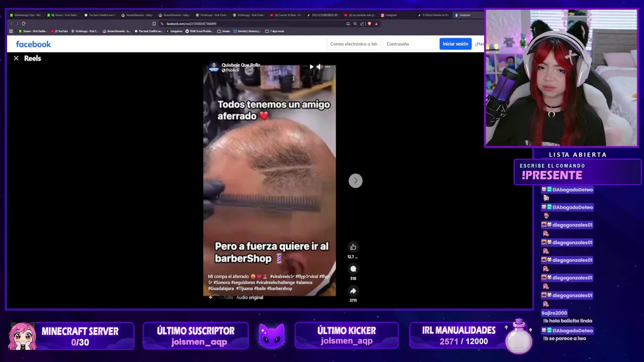Open the zoom magnifier icon in address bar

pos(355,24)
